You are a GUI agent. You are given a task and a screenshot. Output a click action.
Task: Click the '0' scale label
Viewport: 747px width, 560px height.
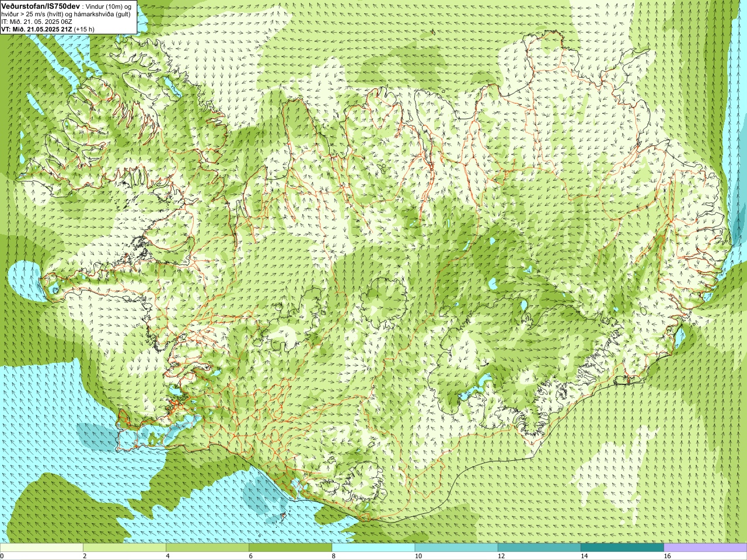pyautogui.click(x=2, y=556)
